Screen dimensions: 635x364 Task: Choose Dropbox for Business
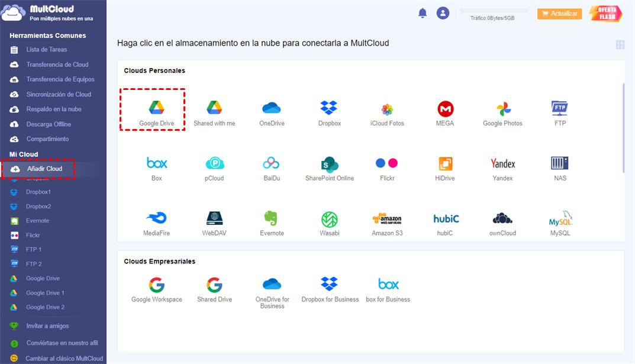[330, 290]
